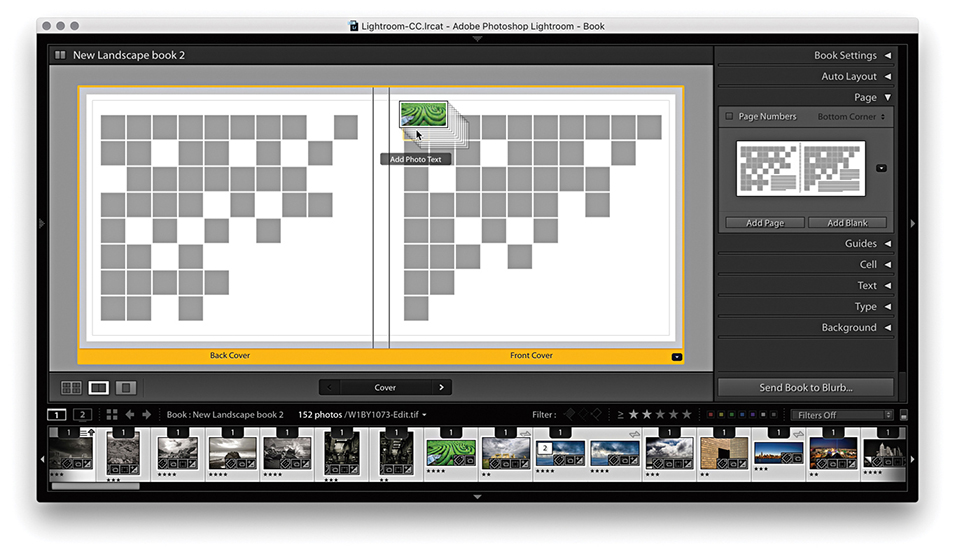
Task: Open page layout picker arrow beside preview
Action: [881, 168]
